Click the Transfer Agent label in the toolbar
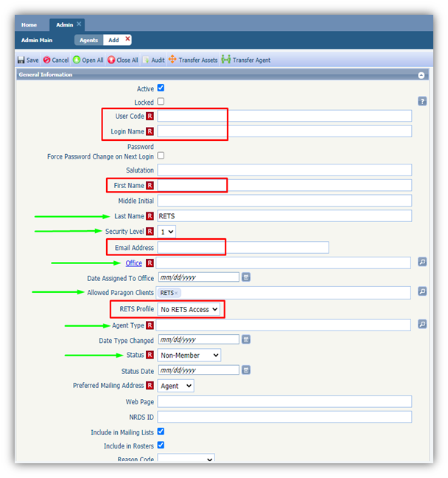Screen dimensions: 448x478 point(251,60)
